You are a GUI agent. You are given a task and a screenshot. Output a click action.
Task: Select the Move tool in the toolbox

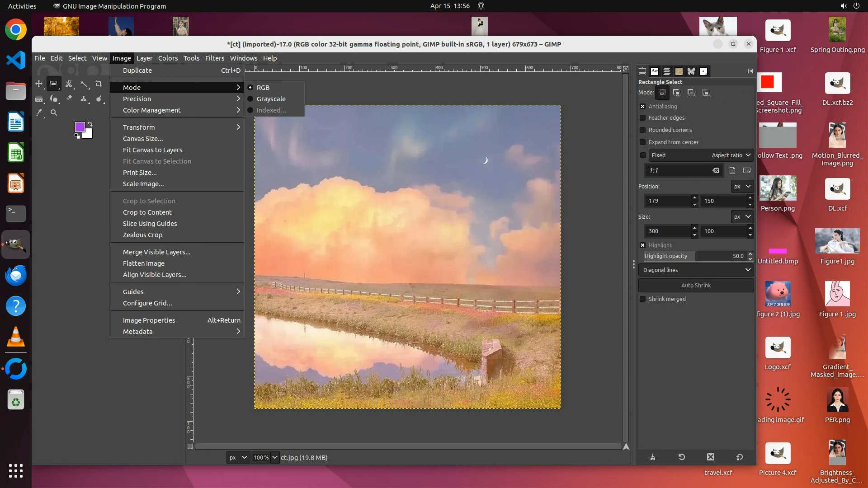pyautogui.click(x=39, y=84)
